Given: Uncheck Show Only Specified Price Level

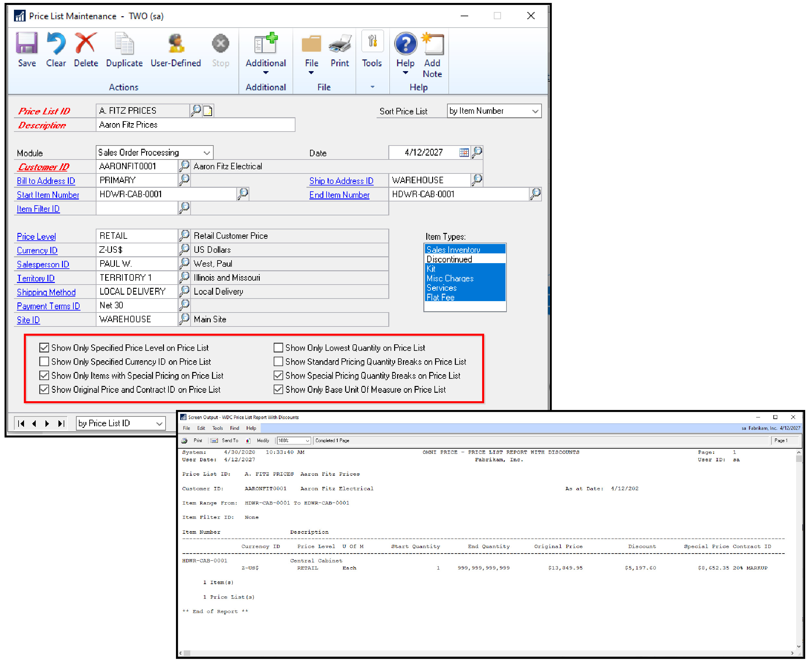Looking at the screenshot, I should 44,347.
